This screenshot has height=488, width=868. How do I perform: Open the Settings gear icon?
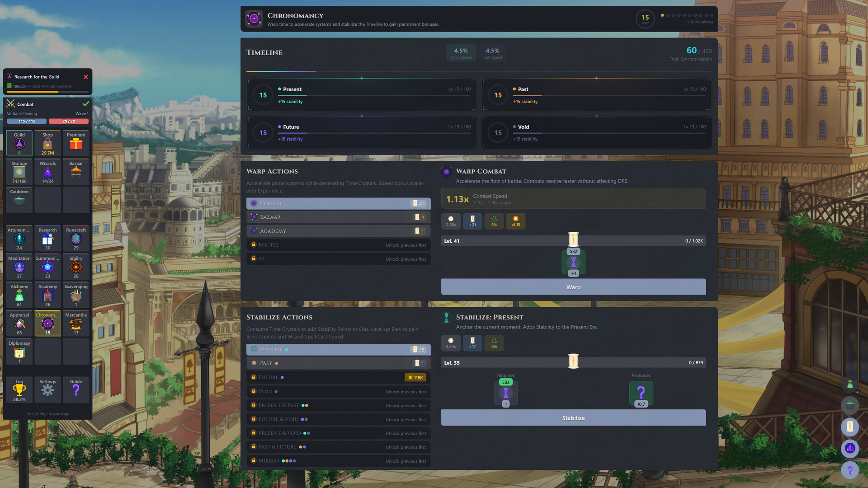(x=47, y=389)
